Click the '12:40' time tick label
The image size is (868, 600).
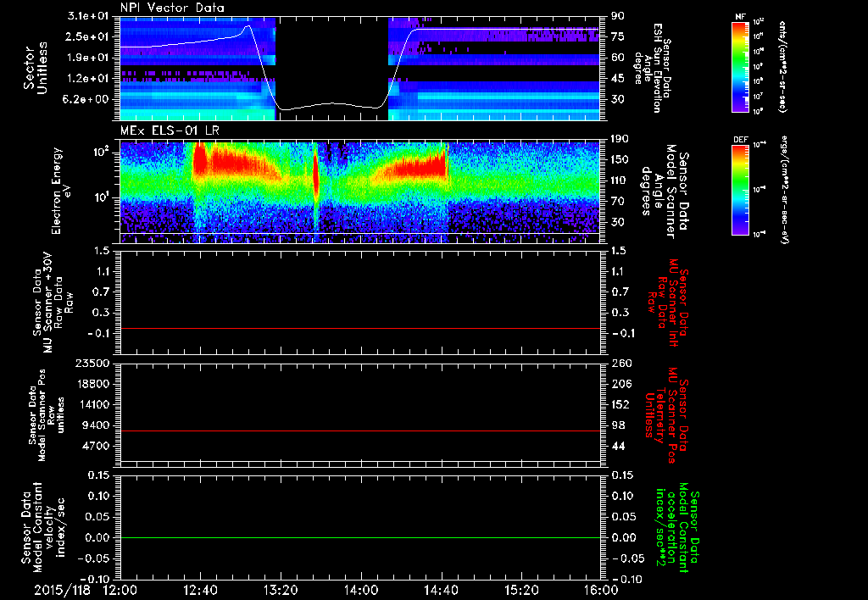(x=200, y=590)
